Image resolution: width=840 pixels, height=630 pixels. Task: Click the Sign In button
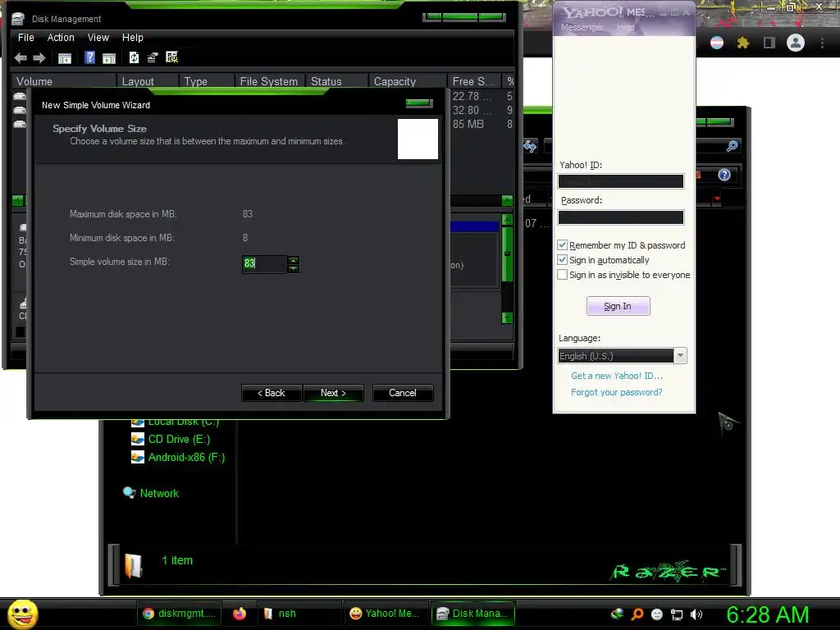(x=618, y=306)
